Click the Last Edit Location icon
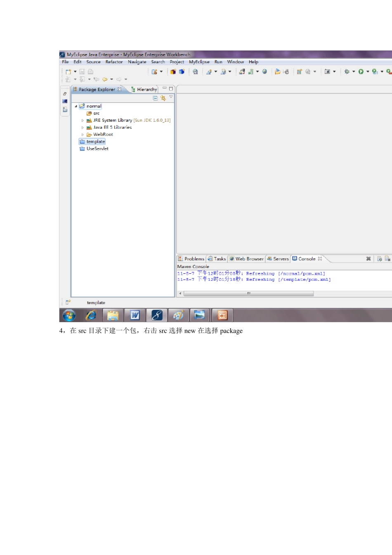 point(96,79)
